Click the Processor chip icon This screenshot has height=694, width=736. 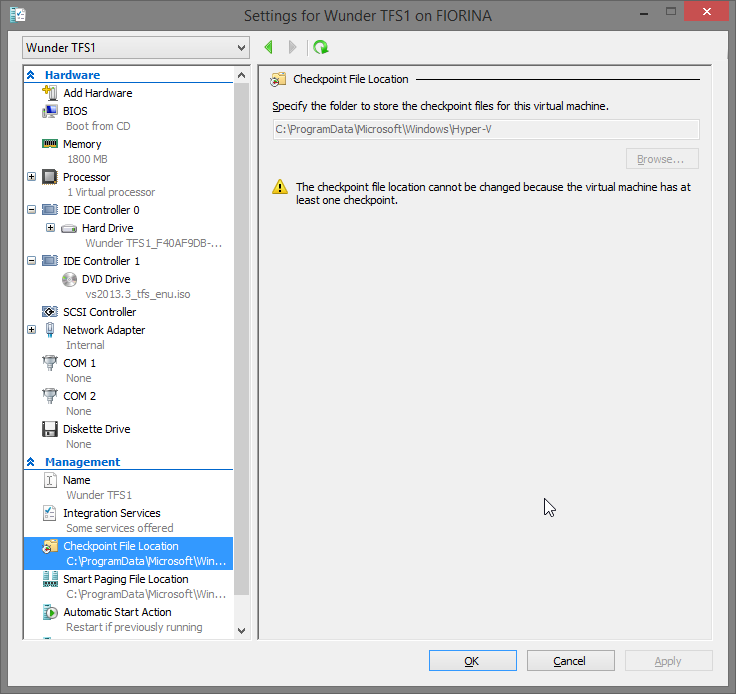point(50,177)
